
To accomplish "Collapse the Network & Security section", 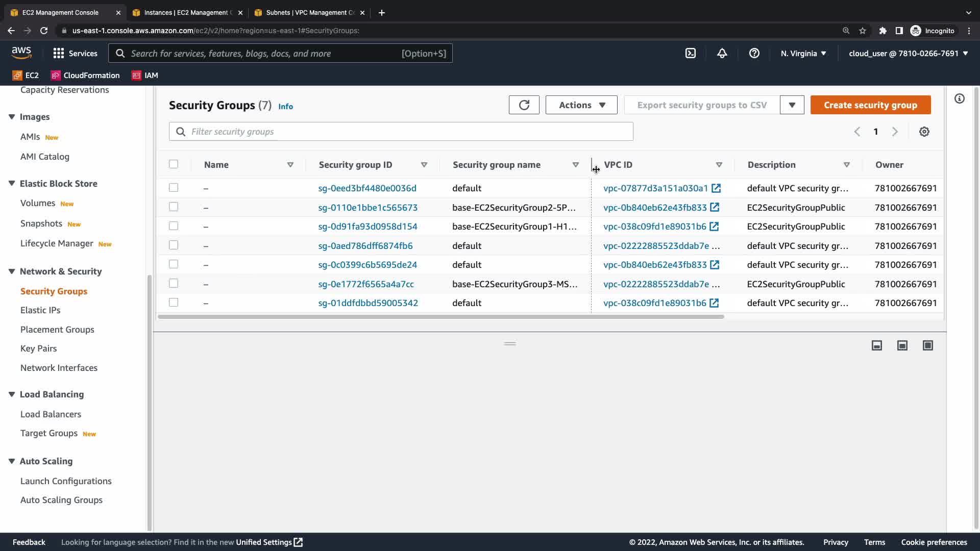I will (12, 271).
